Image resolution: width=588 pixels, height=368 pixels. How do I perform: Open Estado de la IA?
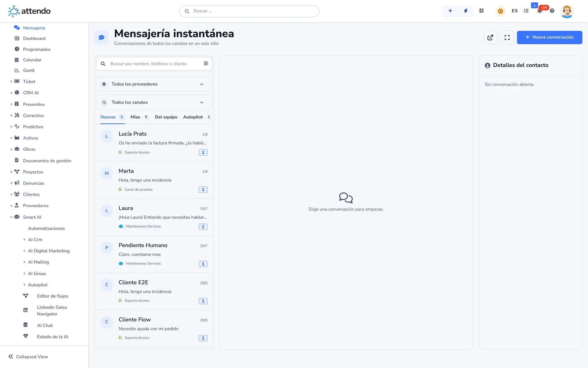[x=52, y=337]
